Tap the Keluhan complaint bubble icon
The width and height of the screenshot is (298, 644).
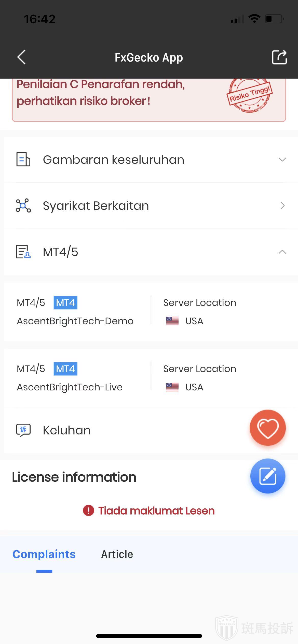tap(23, 430)
